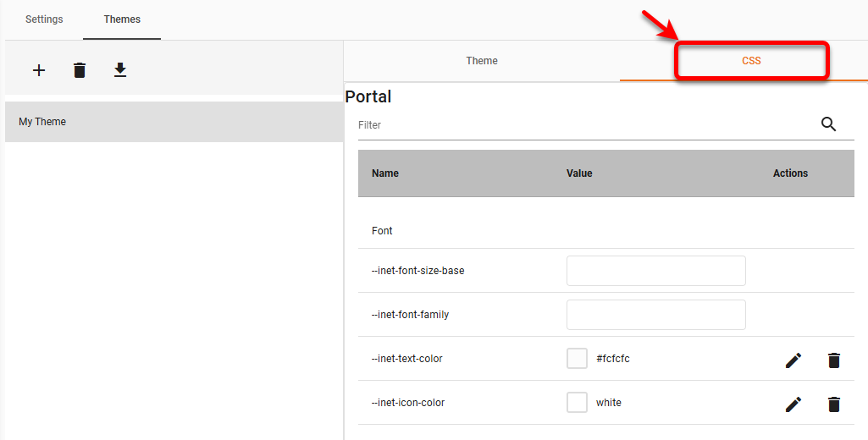Switch to the Settings tab

(44, 19)
